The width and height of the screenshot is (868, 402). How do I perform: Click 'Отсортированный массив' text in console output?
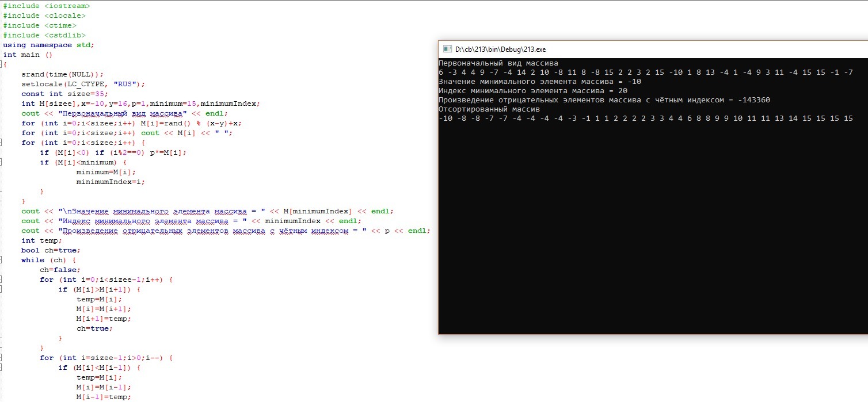tap(489, 109)
